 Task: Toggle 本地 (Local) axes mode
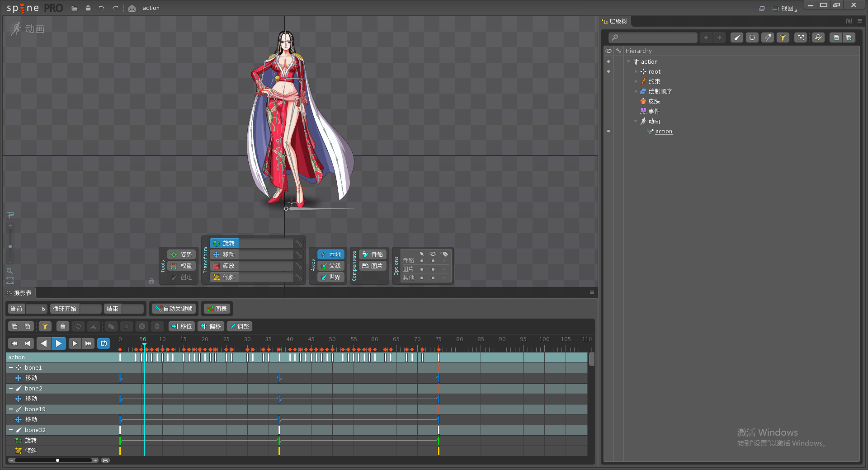[331, 254]
